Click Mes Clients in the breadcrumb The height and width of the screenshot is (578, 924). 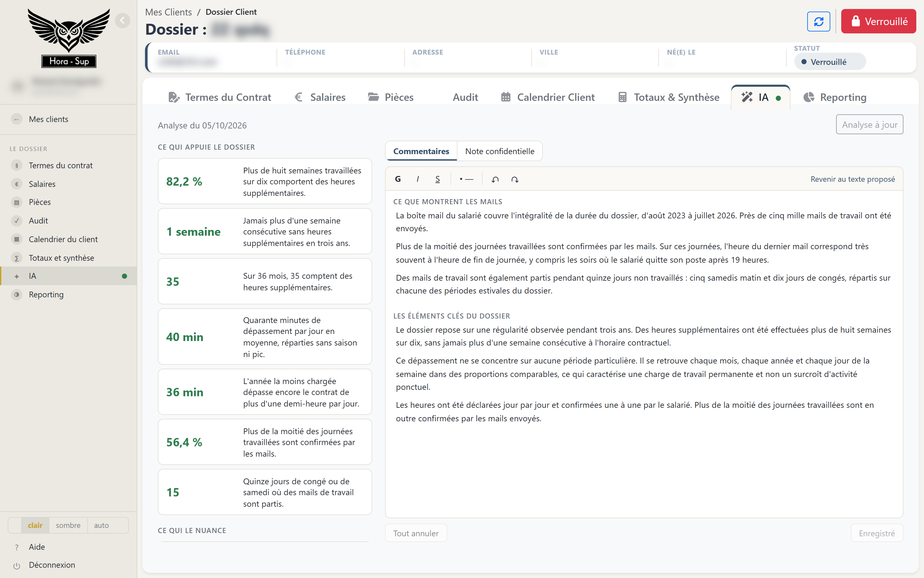tap(168, 12)
